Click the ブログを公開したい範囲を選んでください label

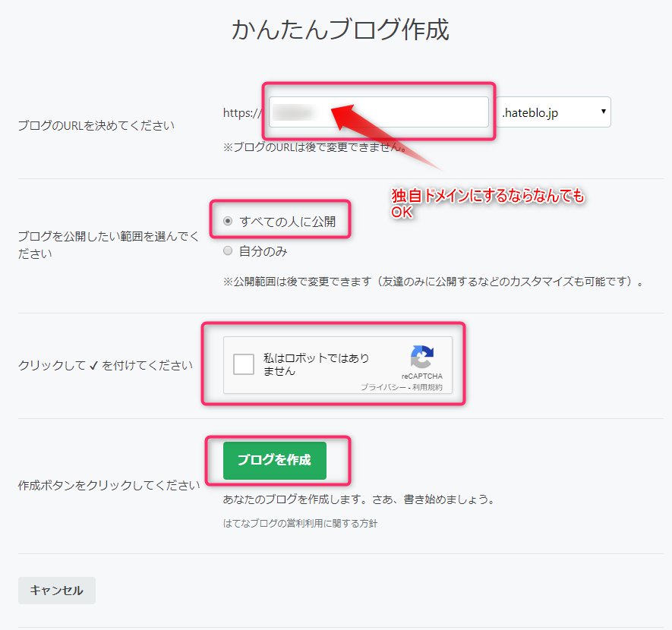pos(109,244)
